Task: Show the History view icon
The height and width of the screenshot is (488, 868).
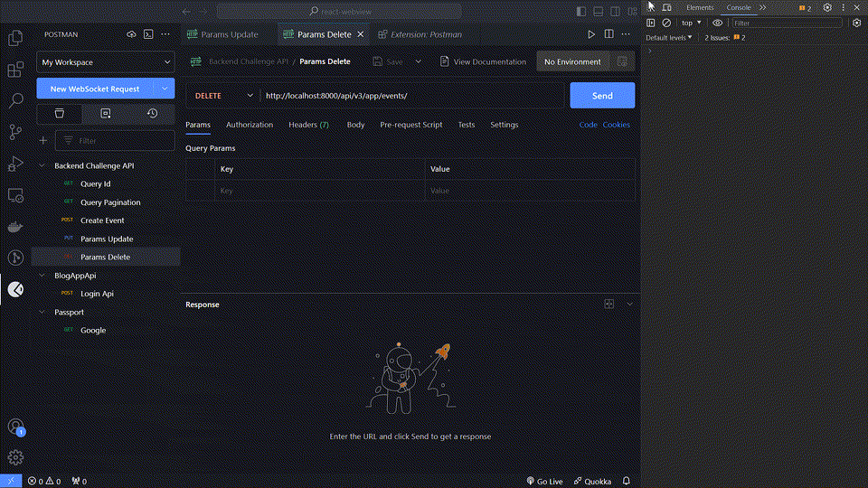Action: pyautogui.click(x=152, y=114)
